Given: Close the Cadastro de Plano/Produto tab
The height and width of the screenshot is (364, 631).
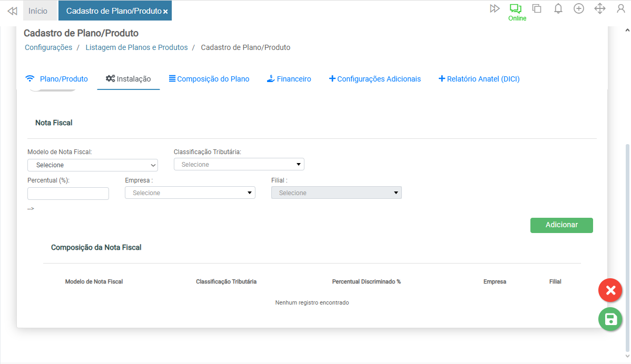Looking at the screenshot, I should coord(165,12).
